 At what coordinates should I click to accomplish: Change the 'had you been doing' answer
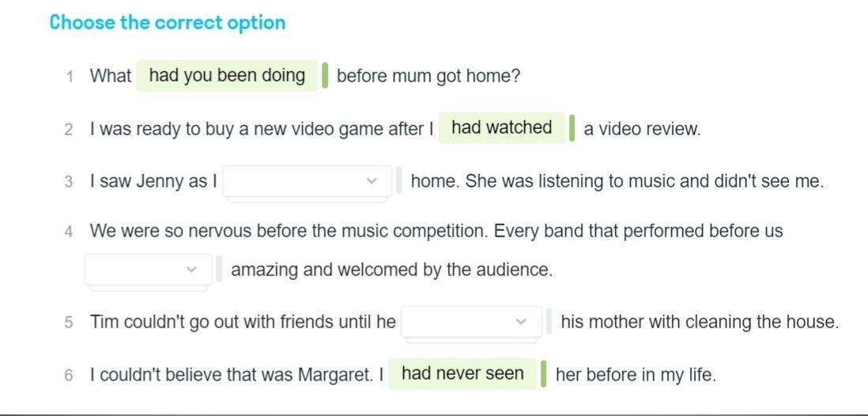coord(227,76)
